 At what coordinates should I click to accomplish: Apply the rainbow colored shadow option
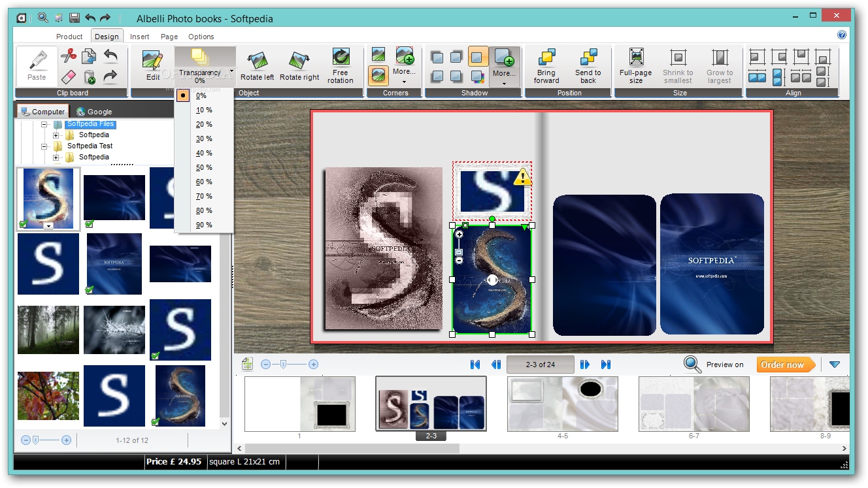pos(476,76)
